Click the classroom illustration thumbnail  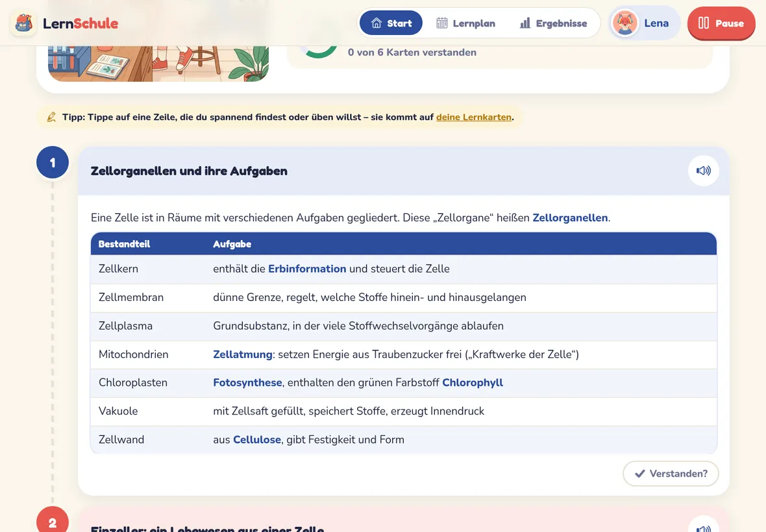(x=158, y=64)
